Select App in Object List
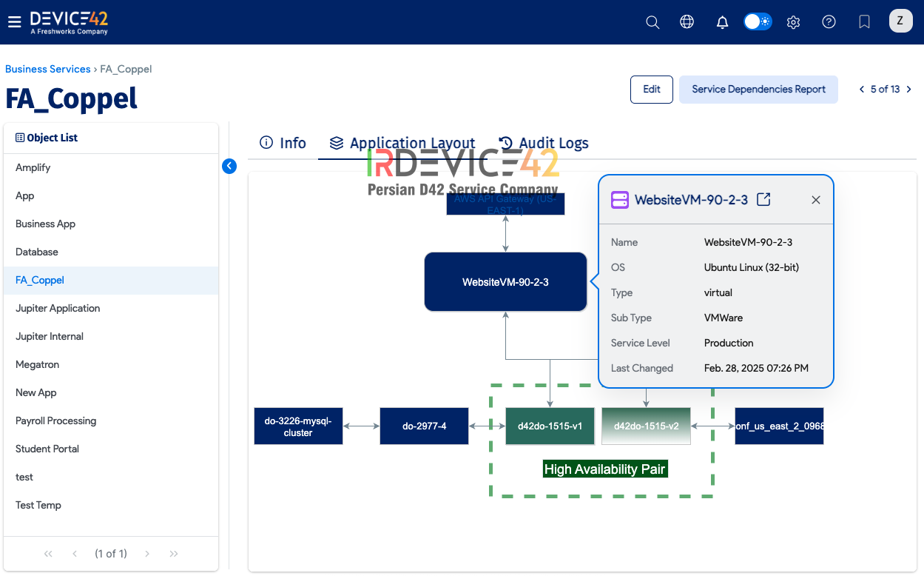The image size is (924, 576). (x=111, y=195)
